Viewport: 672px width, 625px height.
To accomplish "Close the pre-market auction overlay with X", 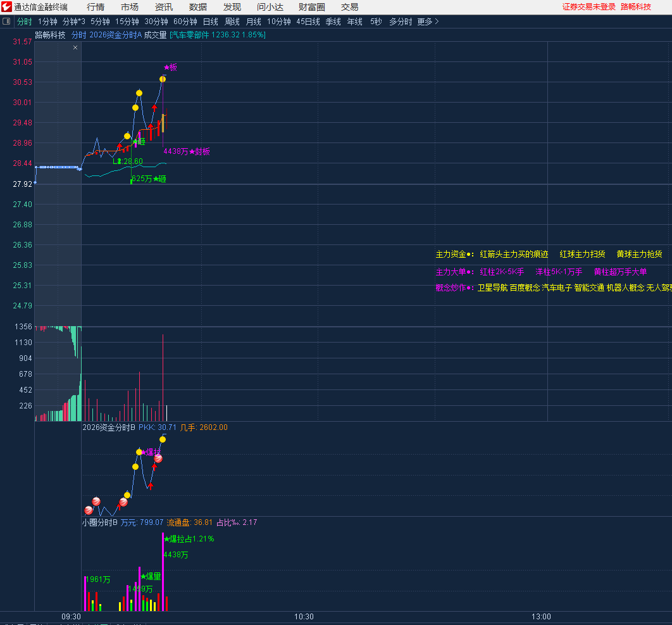I will point(75,47).
